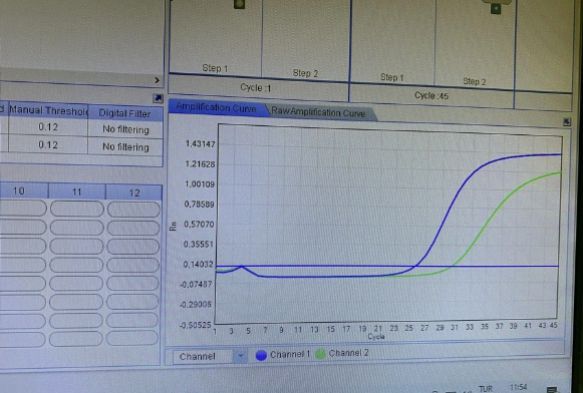583x393 pixels.
Task: Select plate column header 10
Action: click(19, 191)
